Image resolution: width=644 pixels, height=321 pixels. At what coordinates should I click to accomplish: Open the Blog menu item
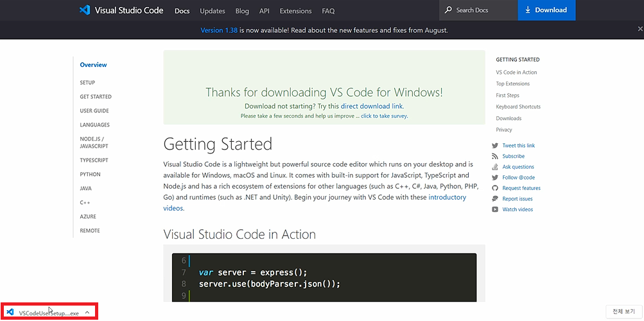pyautogui.click(x=242, y=11)
